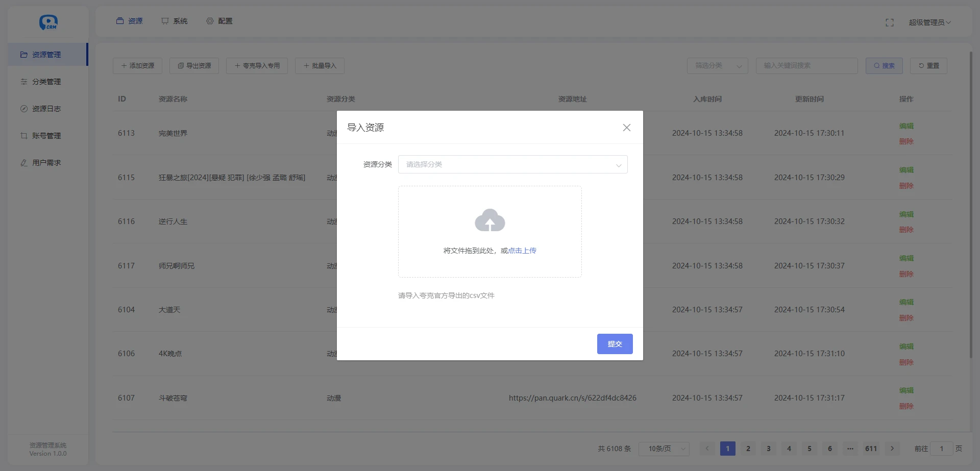
Task: Open the 10条/页 page size dropdown
Action: 664,449
